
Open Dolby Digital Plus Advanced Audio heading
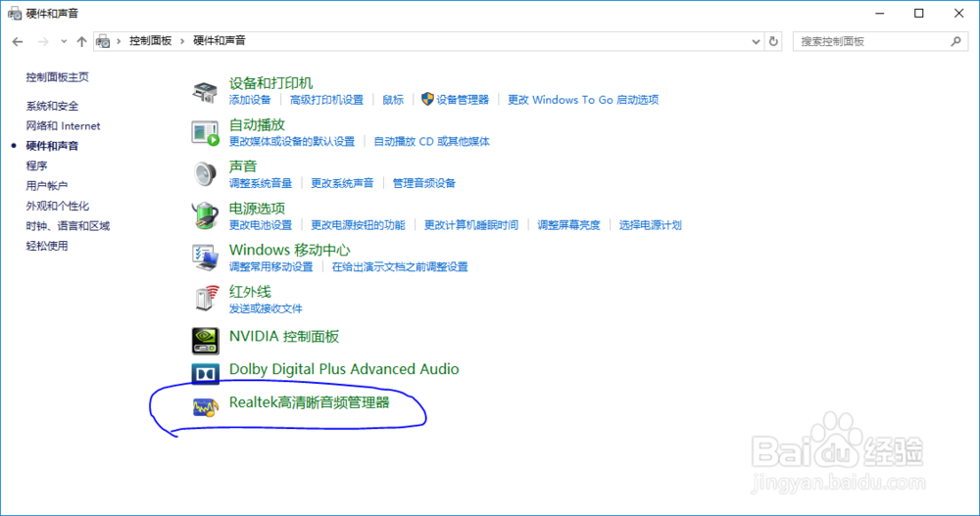tap(344, 370)
